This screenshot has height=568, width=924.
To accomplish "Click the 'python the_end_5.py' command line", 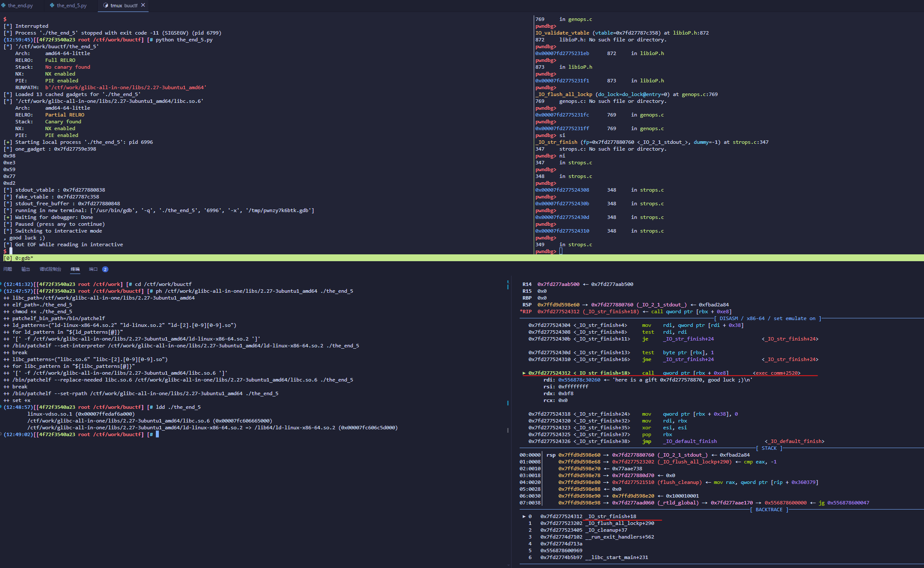I will click(108, 40).
